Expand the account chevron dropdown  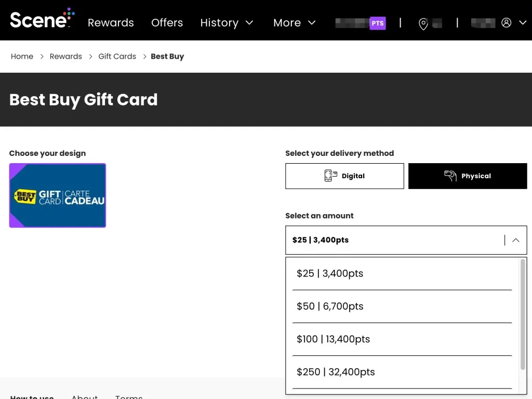pyautogui.click(x=523, y=23)
